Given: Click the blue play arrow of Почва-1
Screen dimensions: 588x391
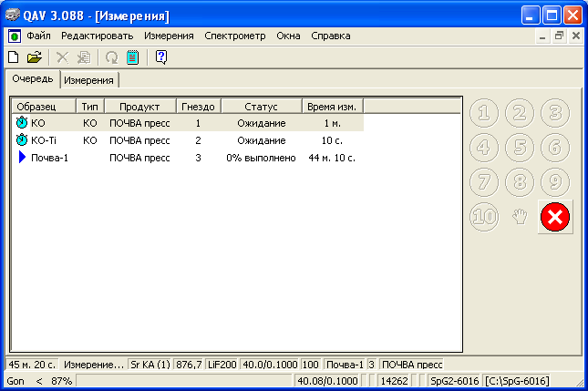Looking at the screenshot, I should pyautogui.click(x=22, y=157).
